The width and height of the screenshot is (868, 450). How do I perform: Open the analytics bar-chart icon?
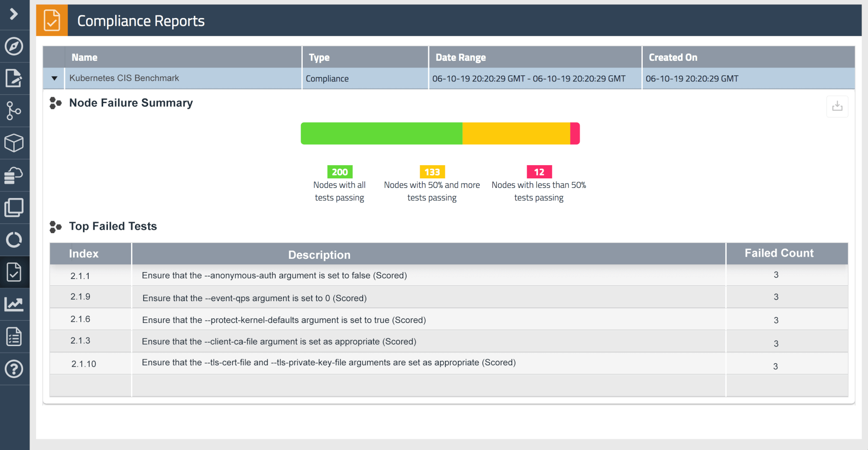[15, 304]
